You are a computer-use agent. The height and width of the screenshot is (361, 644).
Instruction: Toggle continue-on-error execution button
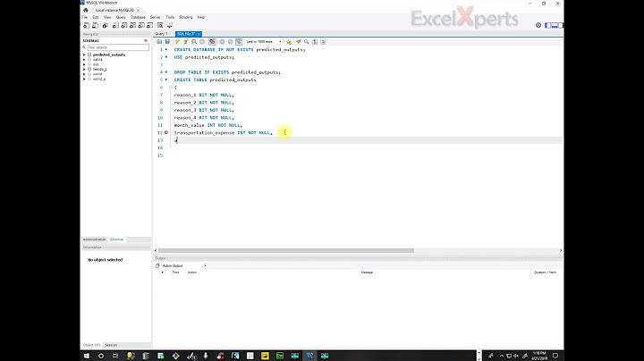point(212,42)
